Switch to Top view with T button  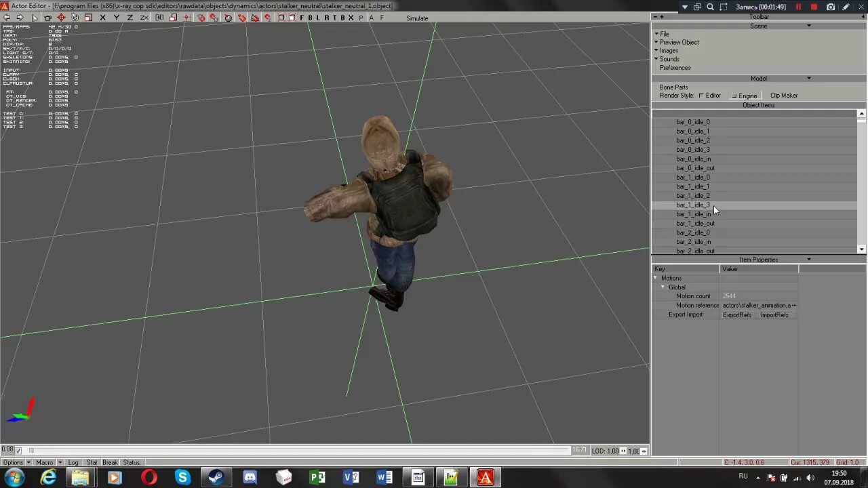coord(334,18)
